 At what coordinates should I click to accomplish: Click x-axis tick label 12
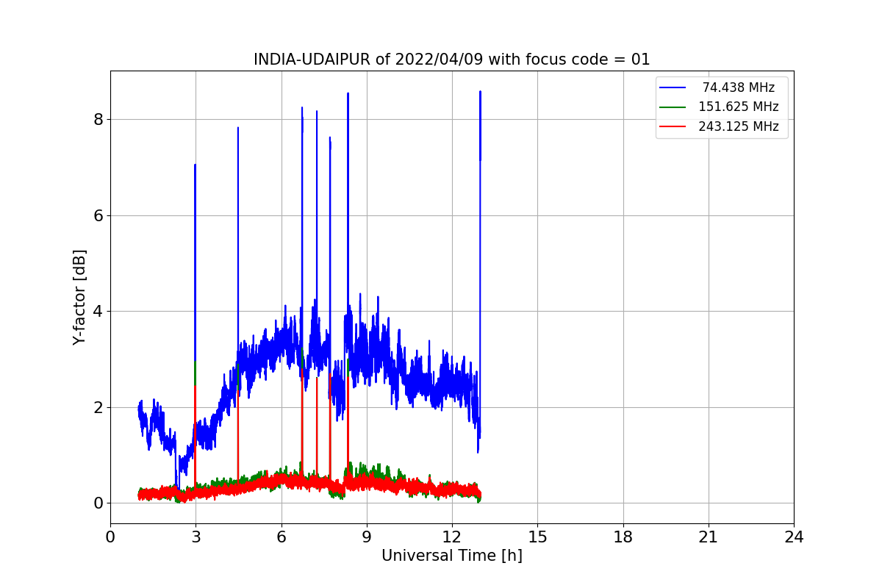[451, 537]
